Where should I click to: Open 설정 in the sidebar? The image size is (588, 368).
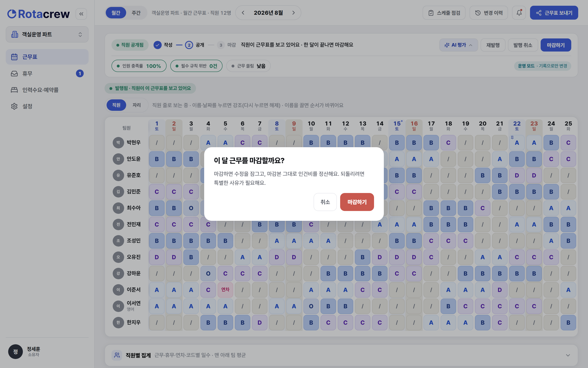(x=47, y=106)
